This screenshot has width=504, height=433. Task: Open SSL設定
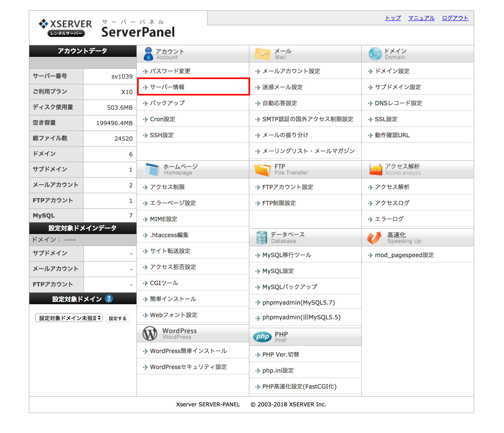[386, 119]
